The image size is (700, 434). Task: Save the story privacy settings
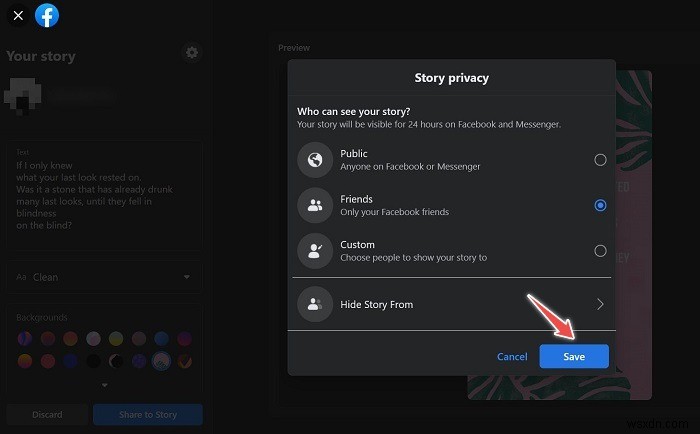pyautogui.click(x=574, y=356)
